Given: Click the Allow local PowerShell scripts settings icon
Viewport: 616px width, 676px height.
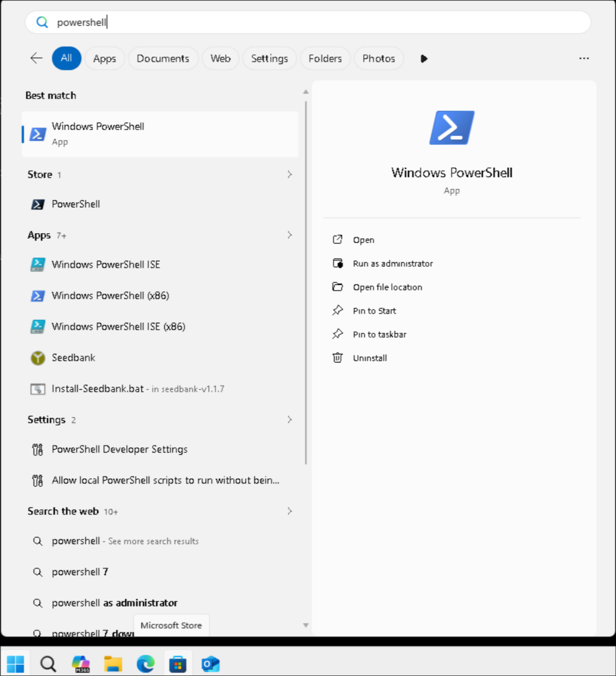Looking at the screenshot, I should pyautogui.click(x=37, y=480).
